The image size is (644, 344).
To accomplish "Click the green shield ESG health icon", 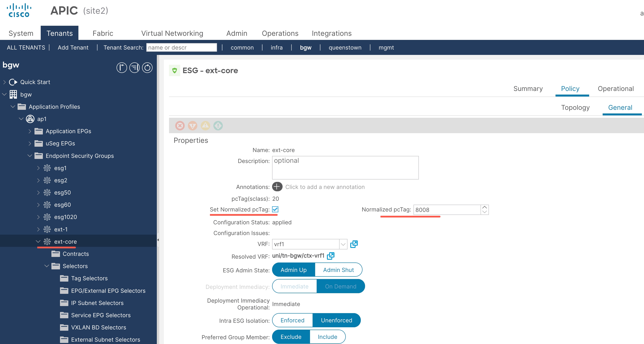I will [175, 70].
